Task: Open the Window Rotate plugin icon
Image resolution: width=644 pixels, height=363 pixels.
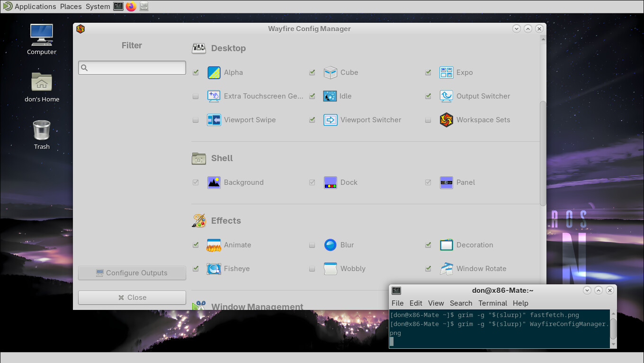Action: pyautogui.click(x=447, y=269)
